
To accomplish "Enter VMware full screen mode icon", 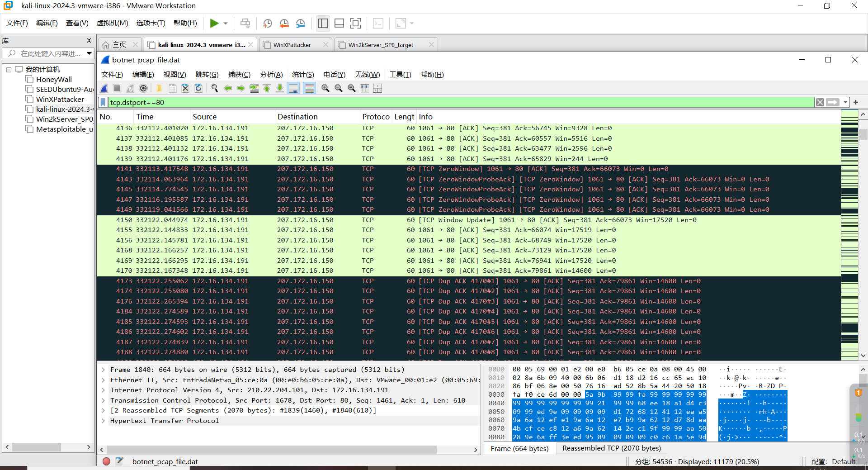I will pos(355,23).
